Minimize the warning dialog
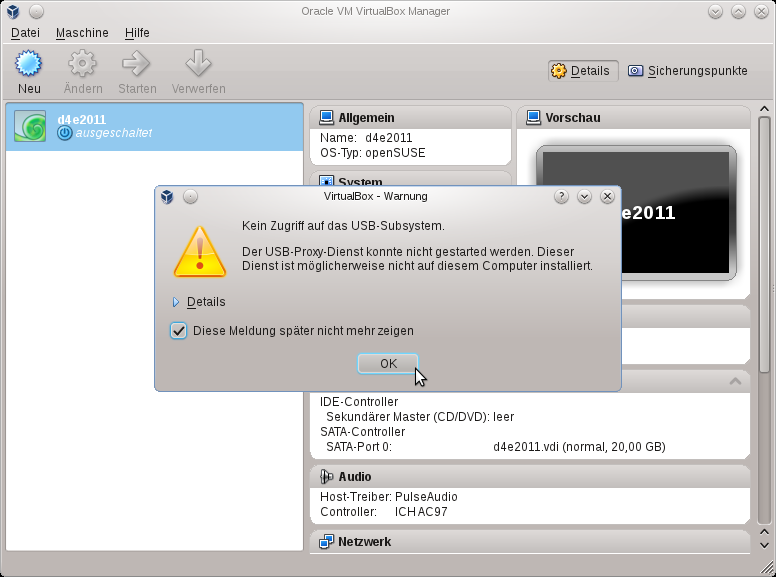Screen dimensions: 776x577 click(584, 196)
